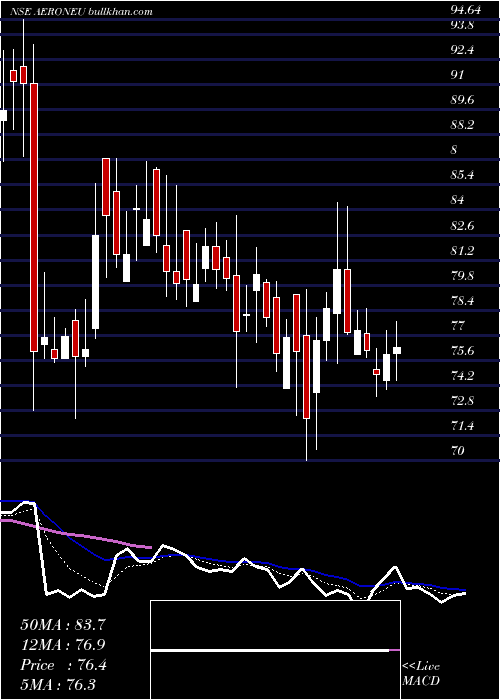Click the 92.4 price axis label
The width and height of the screenshot is (500, 700).
coord(462,50)
